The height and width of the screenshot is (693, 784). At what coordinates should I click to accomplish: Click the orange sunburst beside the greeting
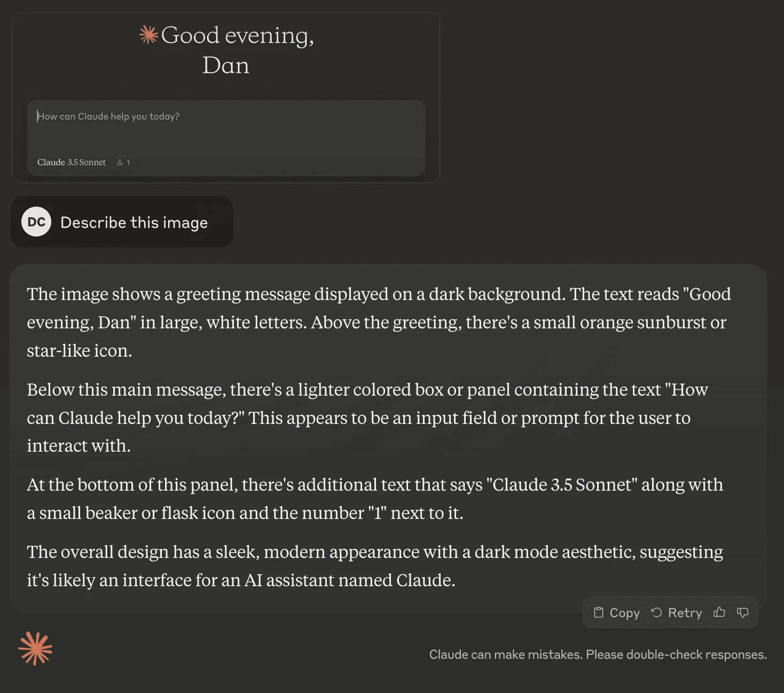(148, 35)
